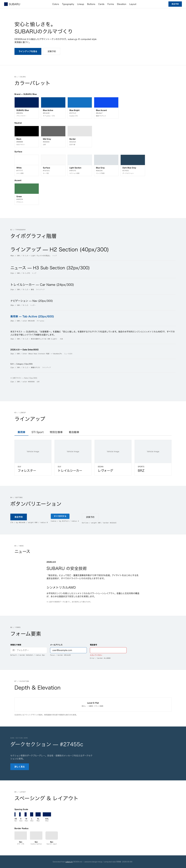
Task: Open the Typography nav link
Action: click(68, 4)
